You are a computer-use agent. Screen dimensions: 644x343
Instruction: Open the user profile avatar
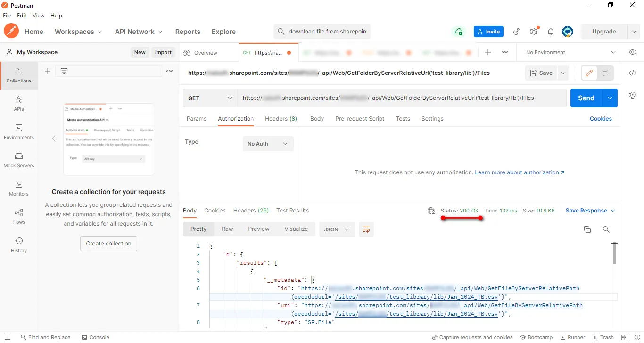(x=568, y=32)
